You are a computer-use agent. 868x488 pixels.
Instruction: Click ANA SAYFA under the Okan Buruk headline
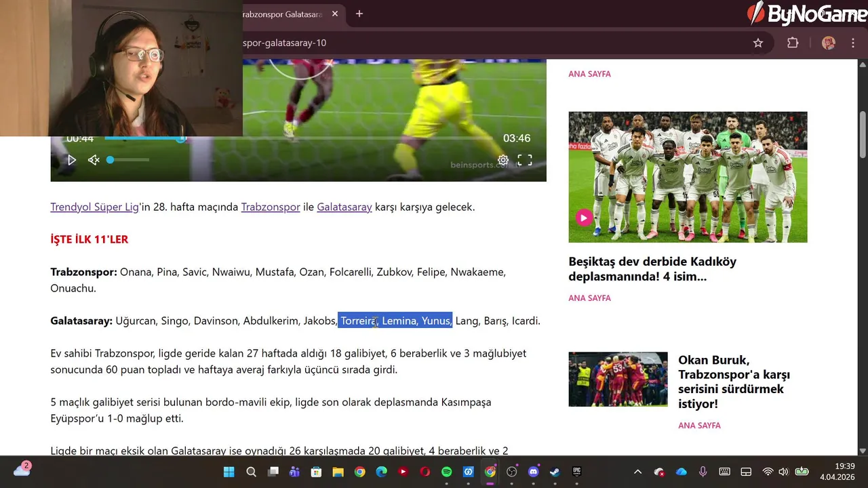[x=699, y=425]
